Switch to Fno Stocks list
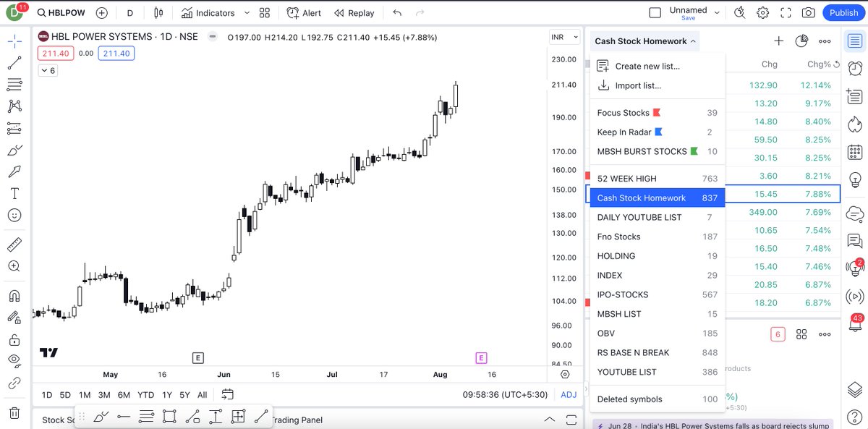Screen dimensions: 868x429 click(658, 237)
